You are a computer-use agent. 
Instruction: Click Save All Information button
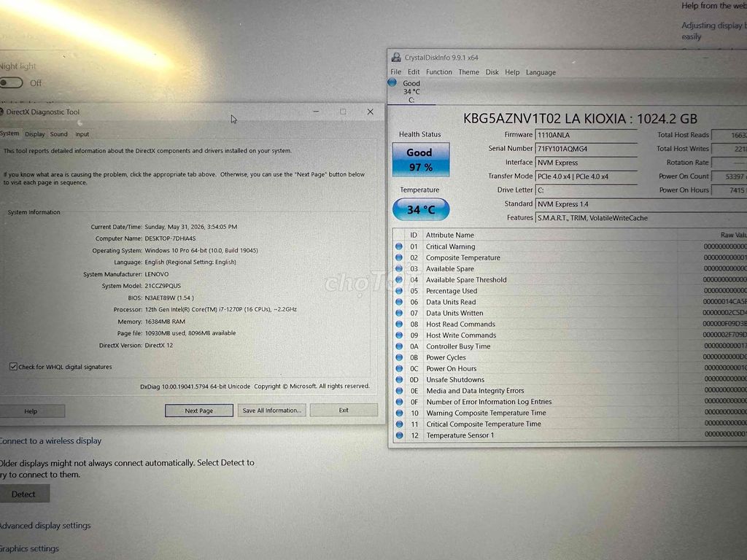[271, 410]
